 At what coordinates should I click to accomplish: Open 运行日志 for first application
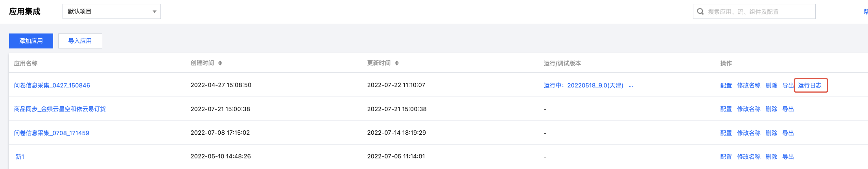click(810, 85)
